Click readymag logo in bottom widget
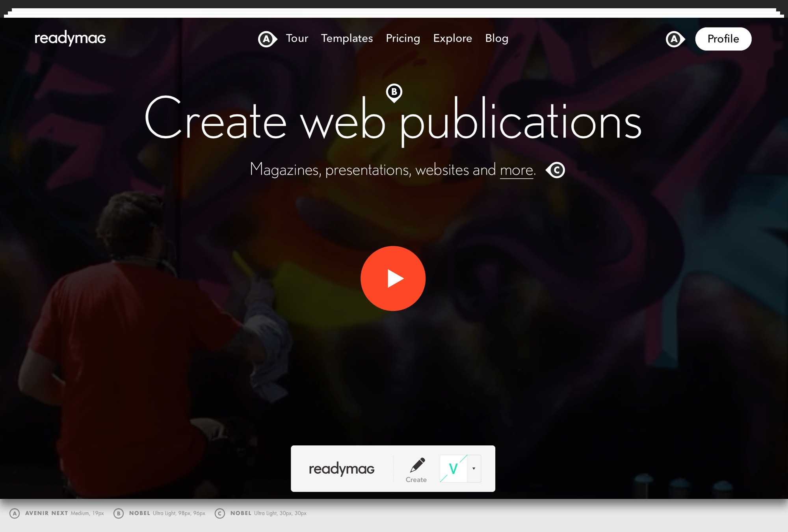The height and width of the screenshot is (532, 788). click(342, 469)
